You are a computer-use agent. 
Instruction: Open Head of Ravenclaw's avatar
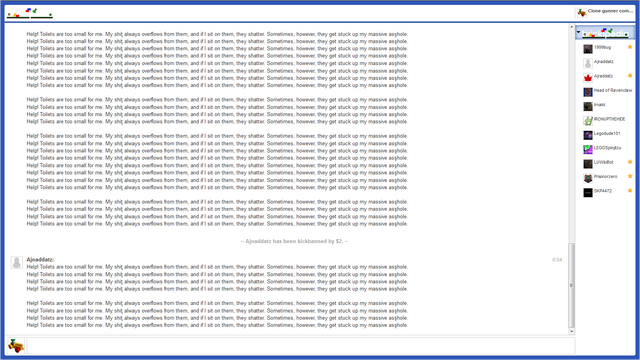coord(588,92)
